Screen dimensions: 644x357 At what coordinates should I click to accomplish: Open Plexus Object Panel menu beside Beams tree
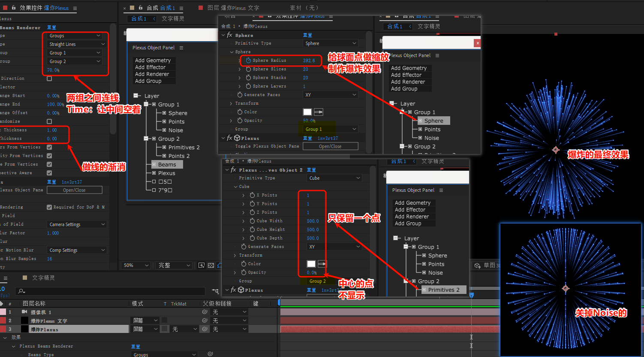(181, 48)
